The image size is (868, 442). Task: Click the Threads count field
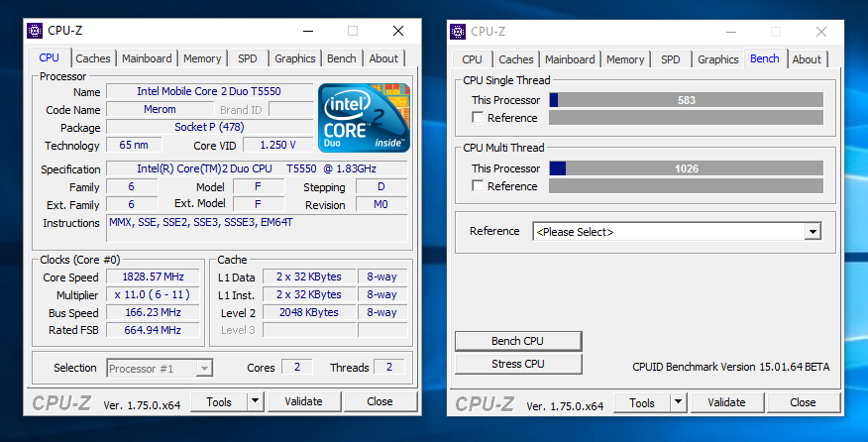tap(389, 367)
